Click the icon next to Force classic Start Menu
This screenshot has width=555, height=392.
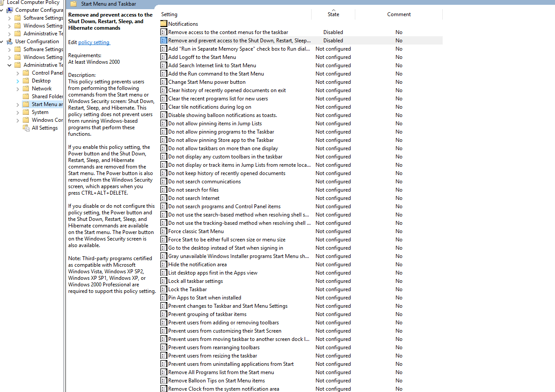(164, 231)
